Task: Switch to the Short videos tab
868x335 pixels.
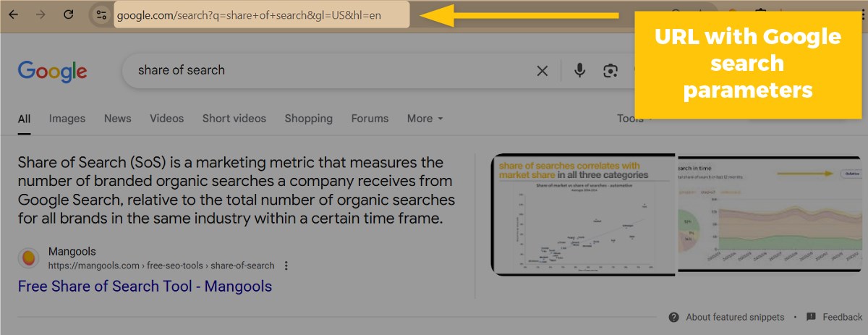Action: coord(234,118)
